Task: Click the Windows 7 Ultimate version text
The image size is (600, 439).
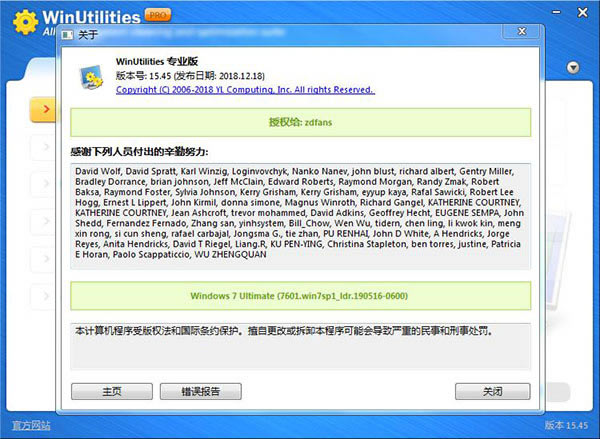Action: [x=299, y=296]
